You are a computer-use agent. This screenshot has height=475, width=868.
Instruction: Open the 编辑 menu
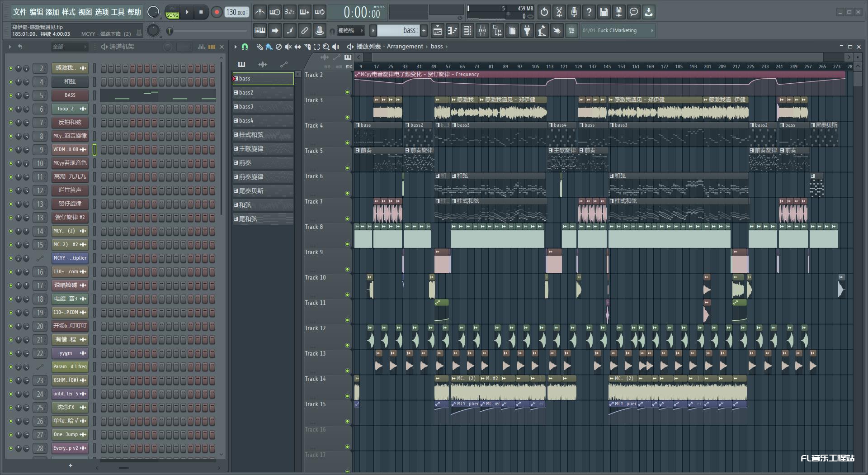pyautogui.click(x=36, y=12)
